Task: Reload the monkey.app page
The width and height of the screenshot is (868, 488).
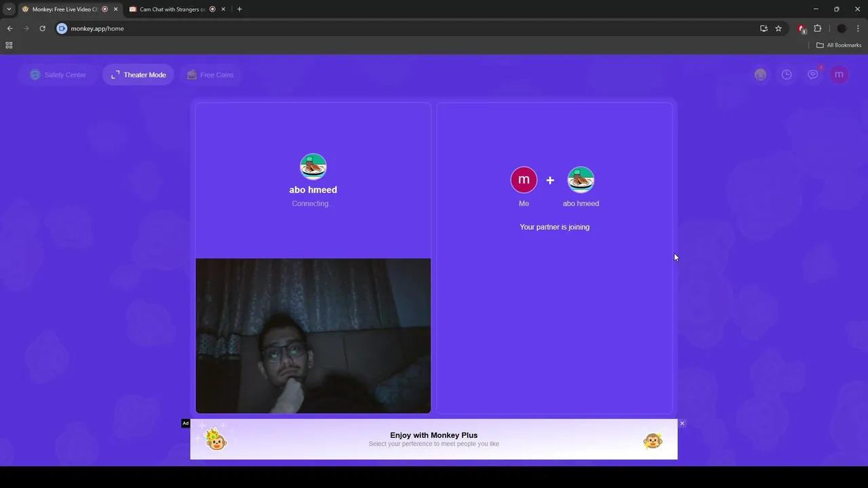Action: click(x=42, y=28)
